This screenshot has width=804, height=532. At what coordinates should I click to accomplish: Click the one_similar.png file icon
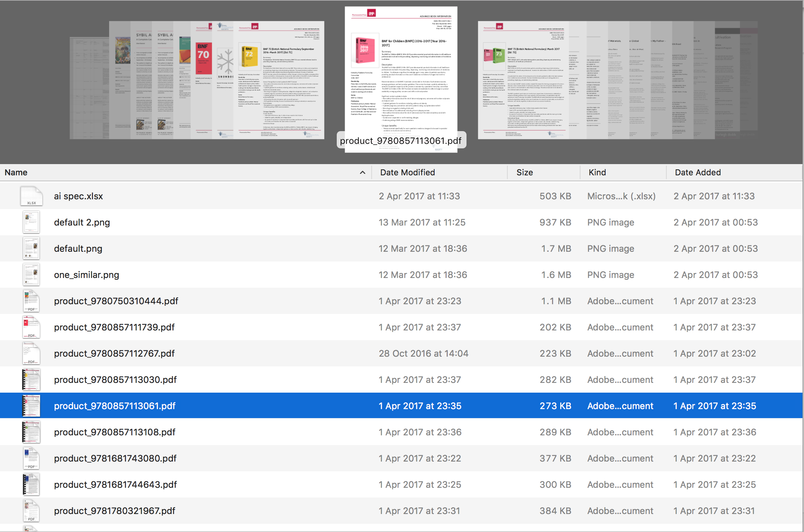[31, 275]
